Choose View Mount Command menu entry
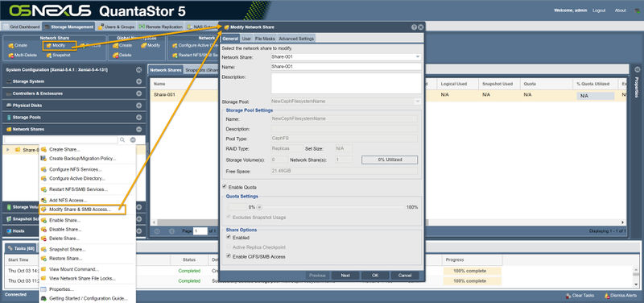Viewport: 644px width, 303px height. pyautogui.click(x=74, y=269)
